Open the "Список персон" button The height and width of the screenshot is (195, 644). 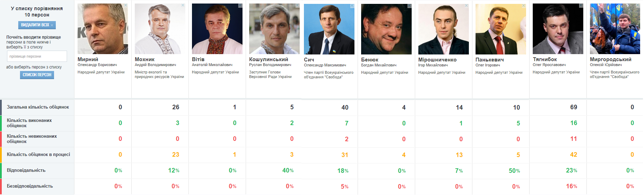pyautogui.click(x=37, y=75)
